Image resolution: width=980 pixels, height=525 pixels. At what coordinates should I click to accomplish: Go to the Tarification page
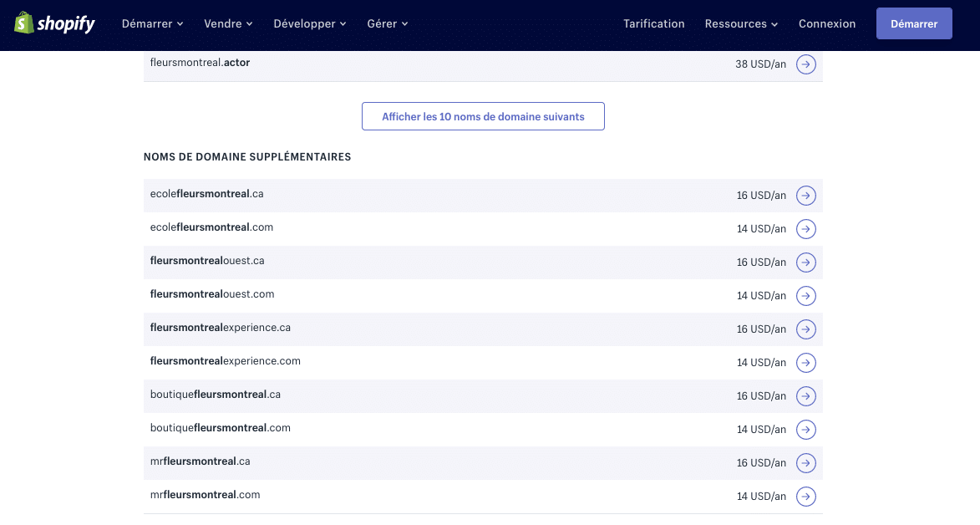click(x=653, y=24)
